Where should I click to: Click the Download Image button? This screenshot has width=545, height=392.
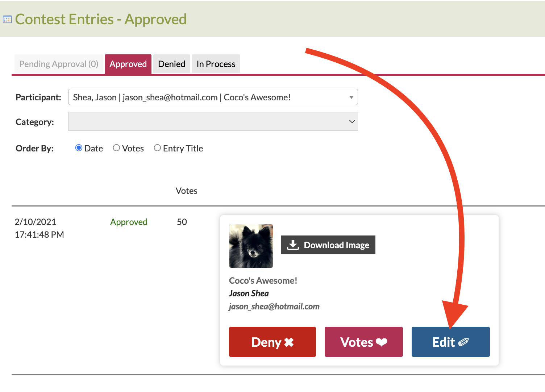click(x=328, y=245)
